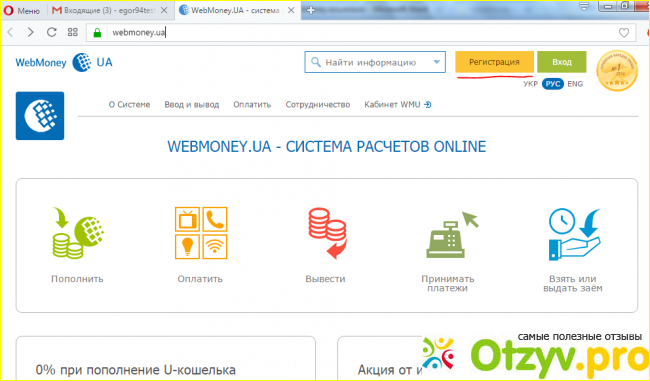Select the РУС language option

(x=553, y=84)
